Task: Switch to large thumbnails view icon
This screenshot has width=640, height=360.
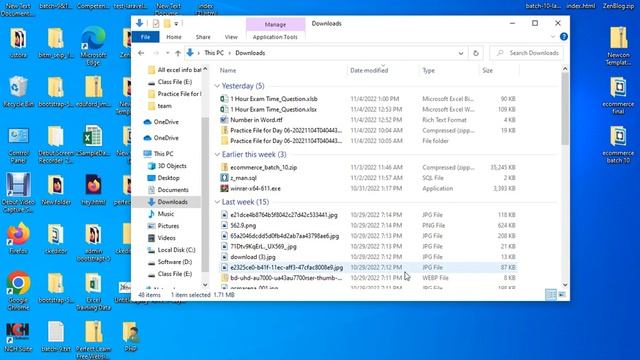Action: [x=562, y=294]
